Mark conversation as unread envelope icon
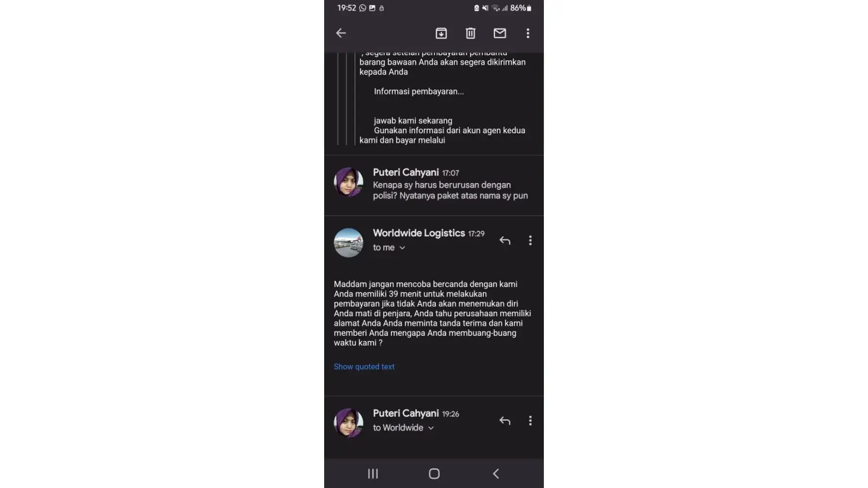The width and height of the screenshot is (868, 488). [x=500, y=33]
